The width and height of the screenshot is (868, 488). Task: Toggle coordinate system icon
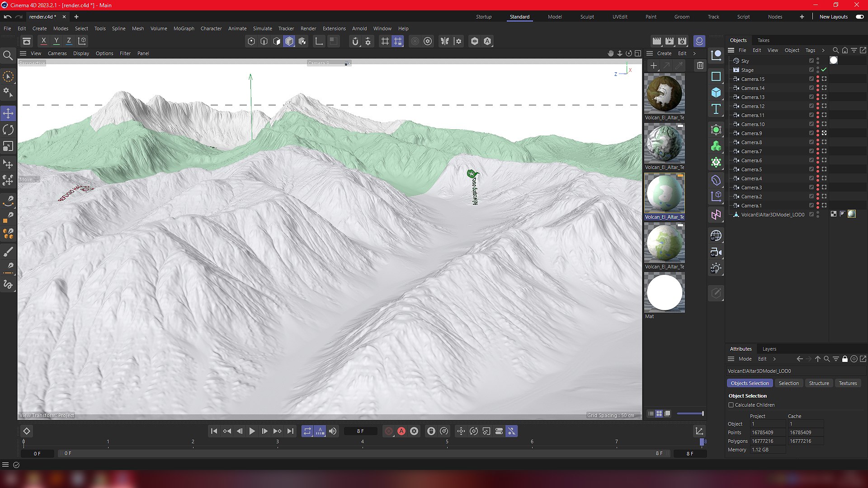[82, 41]
